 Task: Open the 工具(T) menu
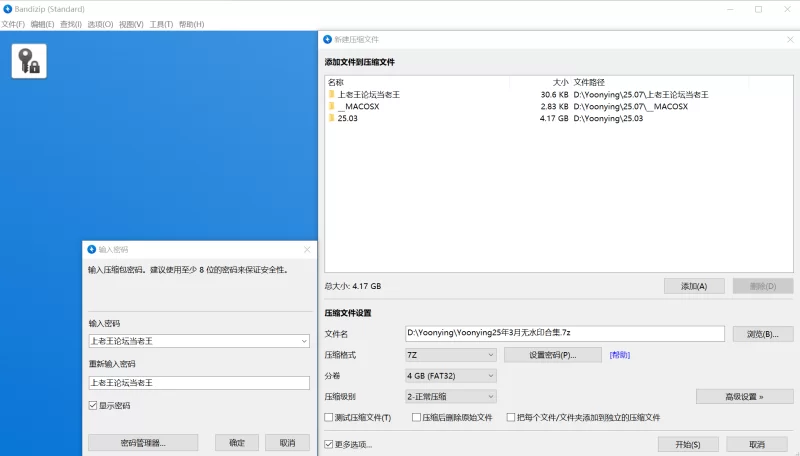tap(161, 24)
